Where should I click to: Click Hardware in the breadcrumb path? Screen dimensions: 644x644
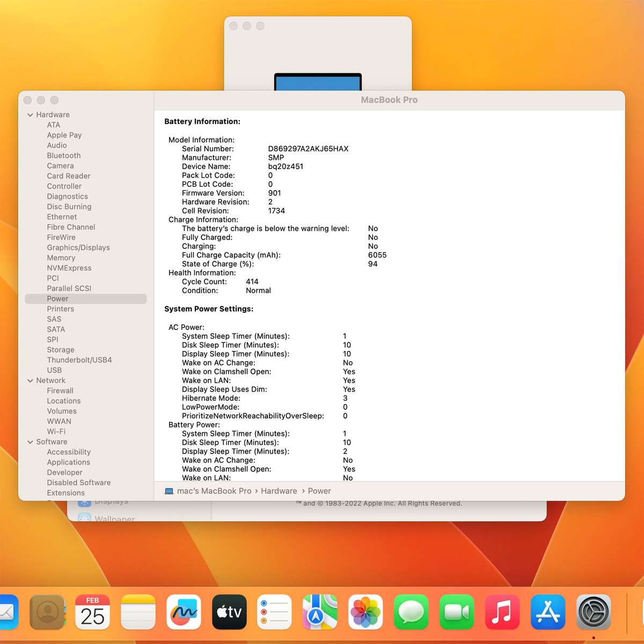279,491
